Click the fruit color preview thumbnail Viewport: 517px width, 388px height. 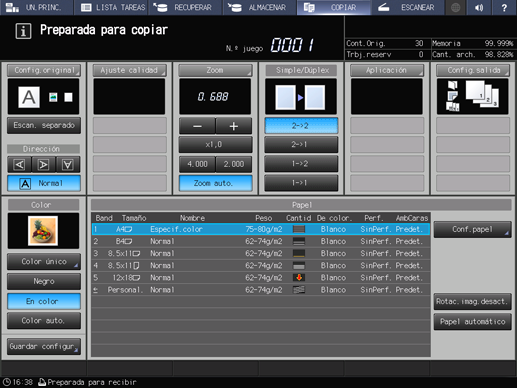[x=43, y=231]
